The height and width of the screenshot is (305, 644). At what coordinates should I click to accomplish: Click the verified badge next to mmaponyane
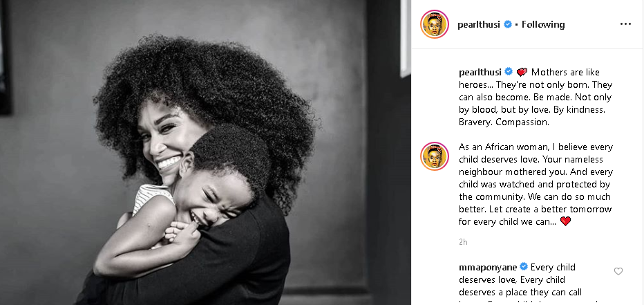click(x=523, y=267)
